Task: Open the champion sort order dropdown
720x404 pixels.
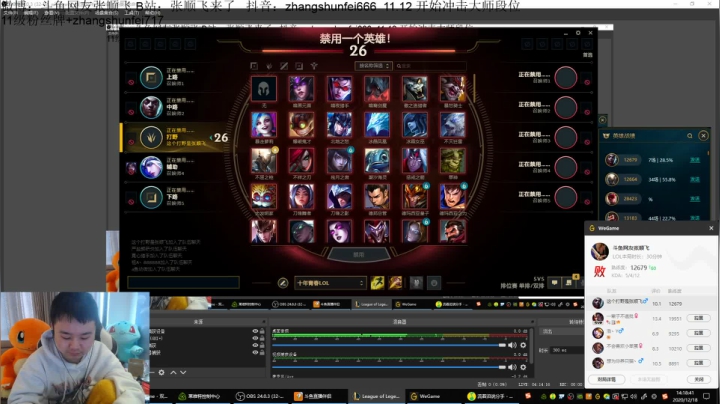Action: pos(373,66)
